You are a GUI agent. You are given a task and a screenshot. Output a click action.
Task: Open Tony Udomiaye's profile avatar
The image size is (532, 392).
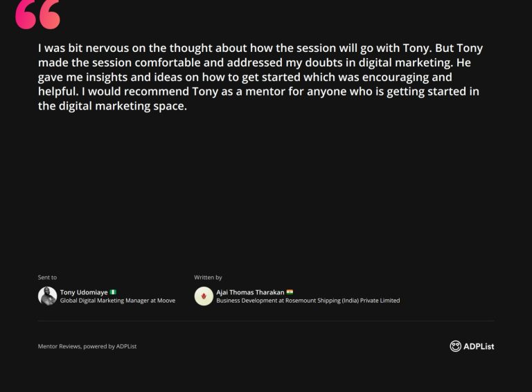[47, 296]
